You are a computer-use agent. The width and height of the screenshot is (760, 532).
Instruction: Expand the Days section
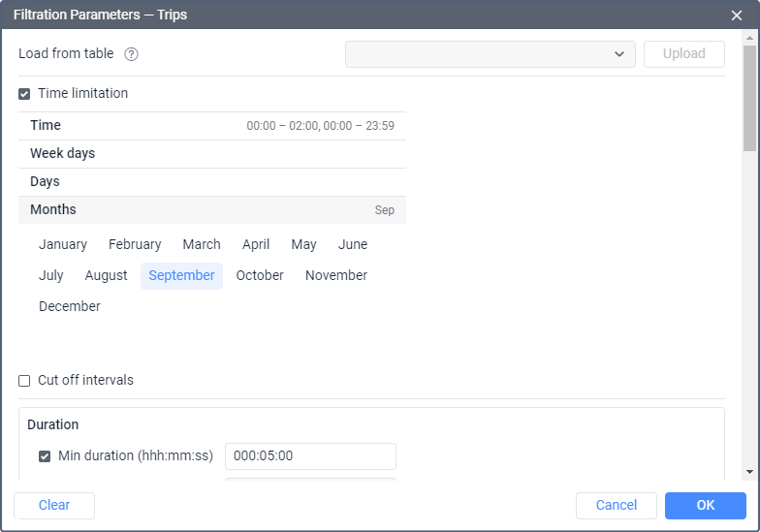211,182
